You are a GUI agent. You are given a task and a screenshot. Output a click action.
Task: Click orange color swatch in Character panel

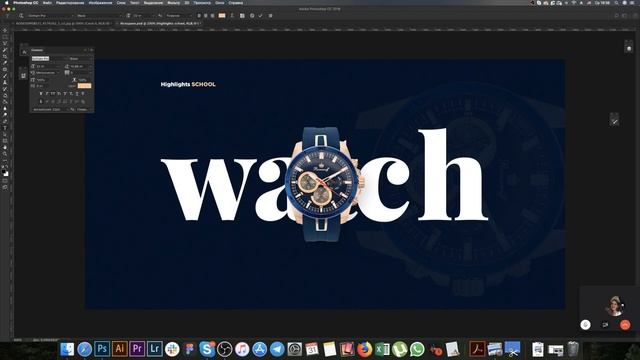pyautogui.click(x=84, y=86)
